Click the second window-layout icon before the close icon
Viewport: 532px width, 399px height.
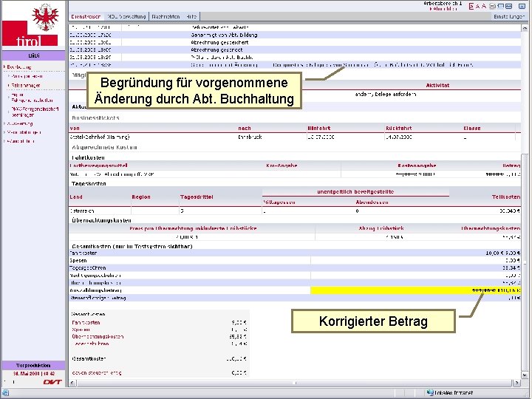[x=509, y=7]
